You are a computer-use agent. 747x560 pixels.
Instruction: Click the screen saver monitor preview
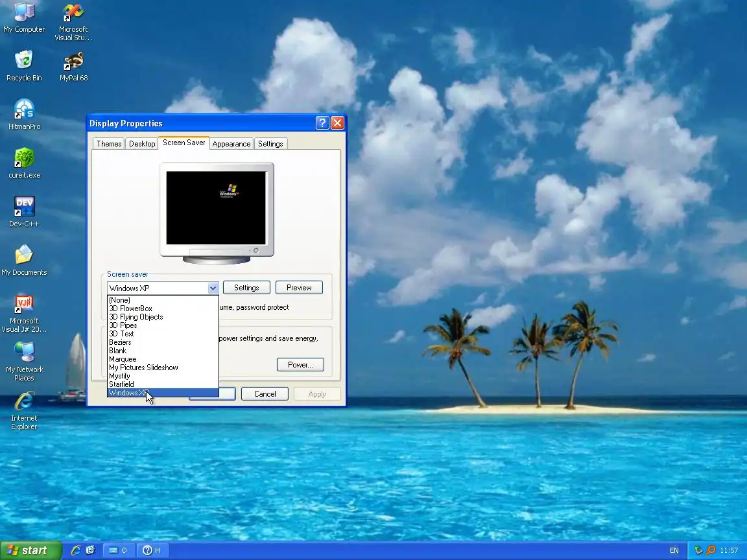[217, 213]
